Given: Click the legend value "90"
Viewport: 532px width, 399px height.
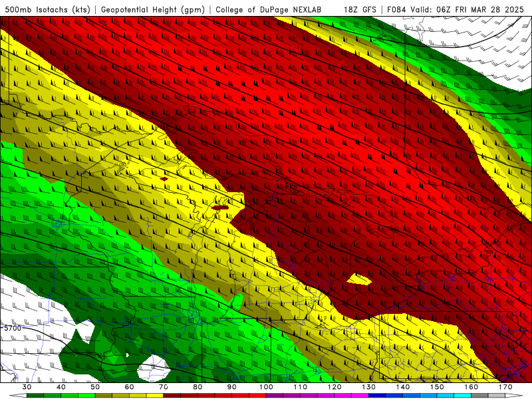Looking at the screenshot, I should pos(231,387).
